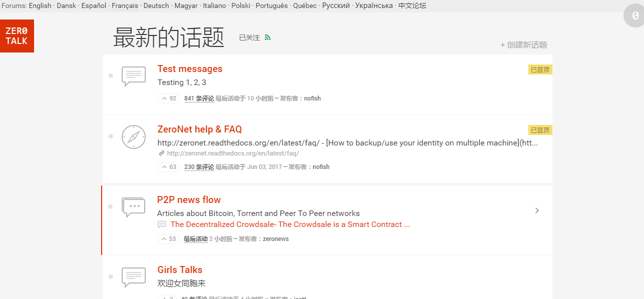
Task: Select the status dot beside Test messages
Action: (111, 75)
